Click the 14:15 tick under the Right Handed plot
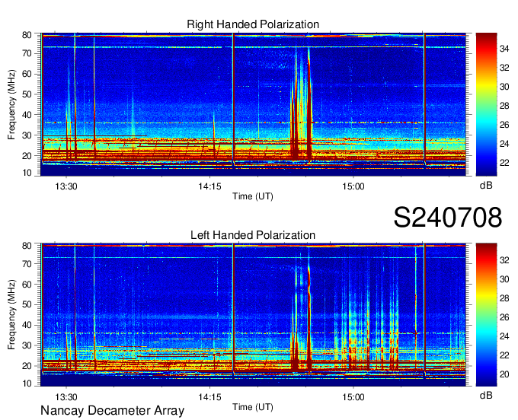 click(209, 186)
